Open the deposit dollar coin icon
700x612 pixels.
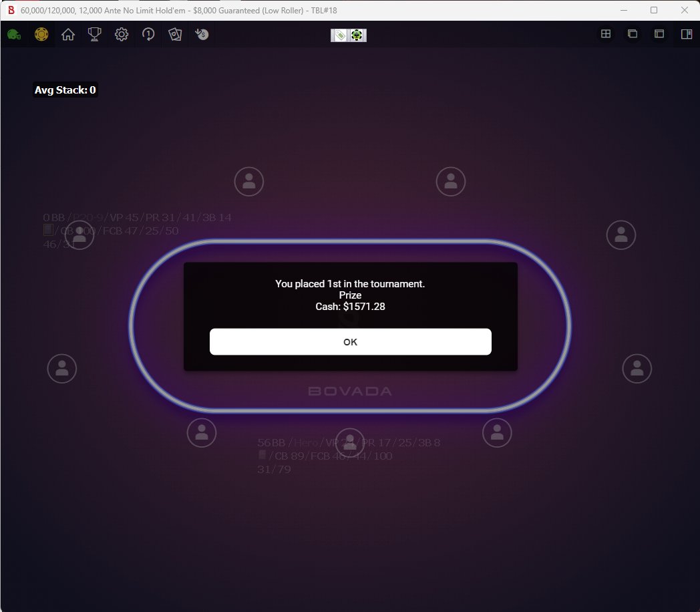[202, 34]
